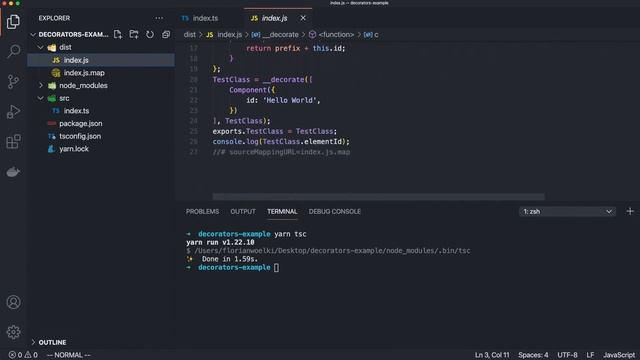Click 'Done in 1.59s.' terminal output

[x=229, y=259]
